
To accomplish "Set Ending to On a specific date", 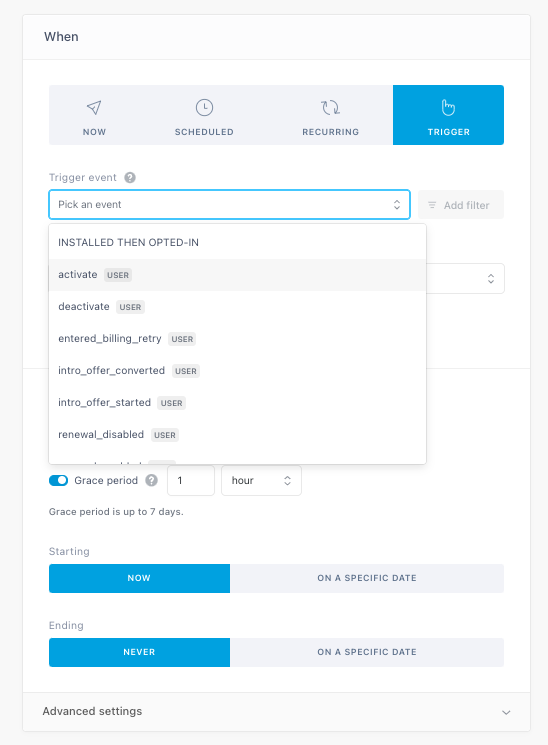I will tap(367, 652).
